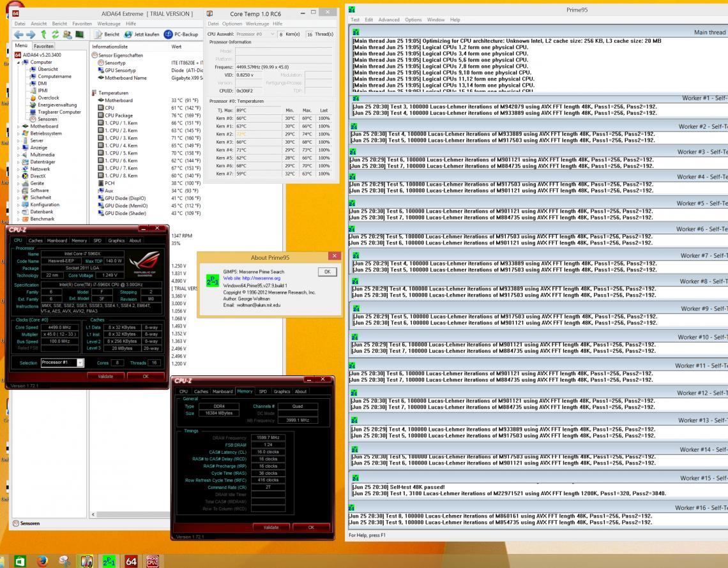Click Worker #1 window icon
Image resolution: width=728 pixels, height=568 pixels.
pos(356,98)
